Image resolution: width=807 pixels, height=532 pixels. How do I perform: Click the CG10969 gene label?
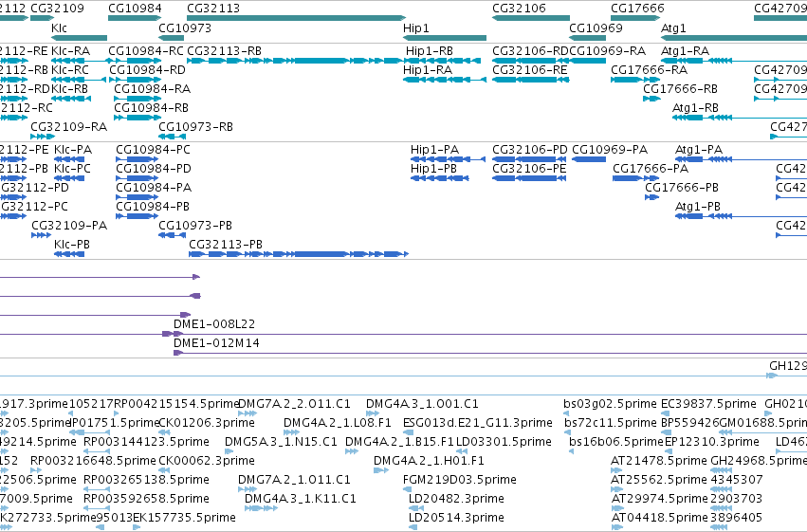click(x=596, y=28)
